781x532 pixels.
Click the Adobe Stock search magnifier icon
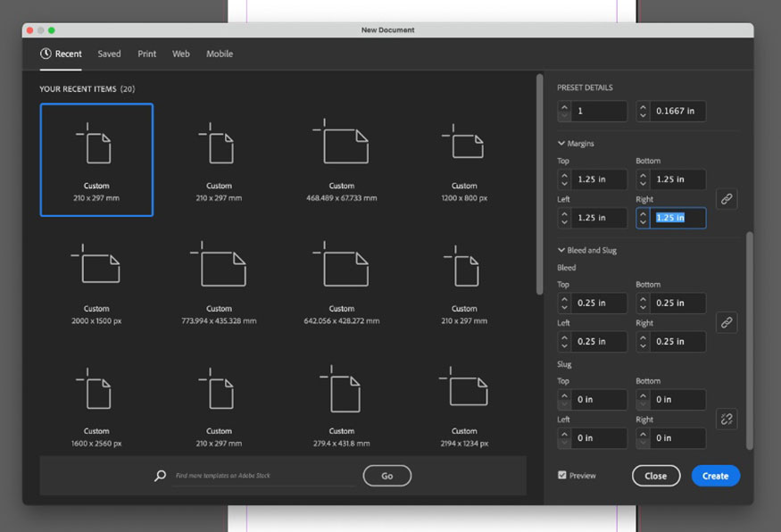pyautogui.click(x=160, y=476)
